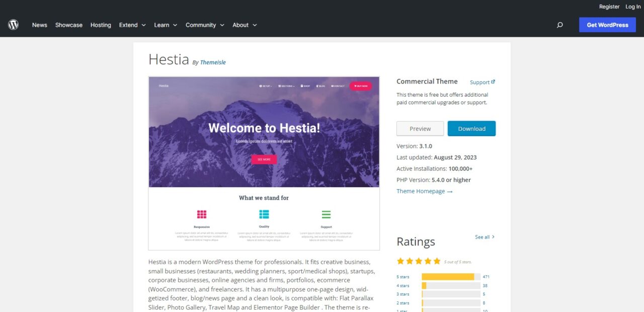Click the arrow after Theme Homepage

click(450, 191)
